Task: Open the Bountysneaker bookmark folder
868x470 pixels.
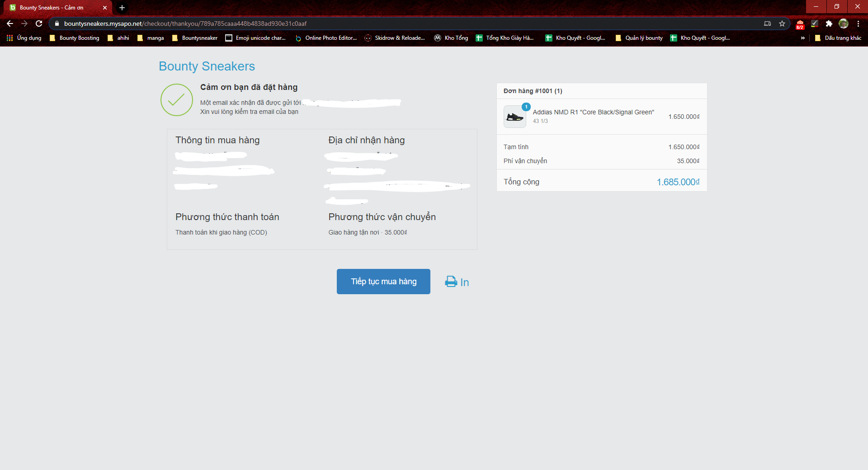Action: coord(195,38)
